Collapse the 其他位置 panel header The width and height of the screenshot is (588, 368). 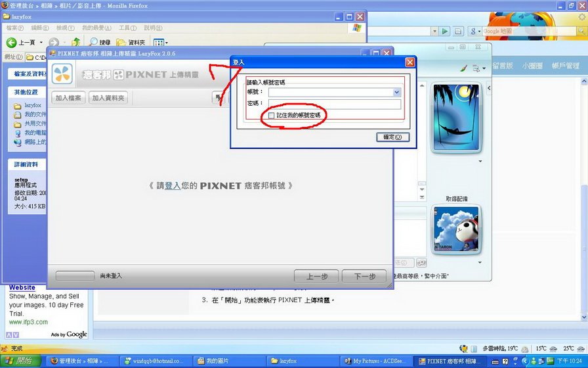click(27, 92)
